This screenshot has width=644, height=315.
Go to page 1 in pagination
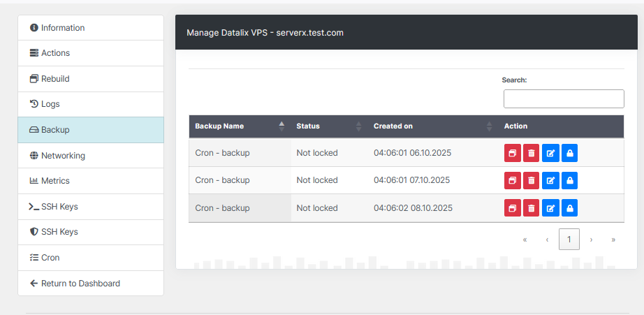pyautogui.click(x=569, y=240)
